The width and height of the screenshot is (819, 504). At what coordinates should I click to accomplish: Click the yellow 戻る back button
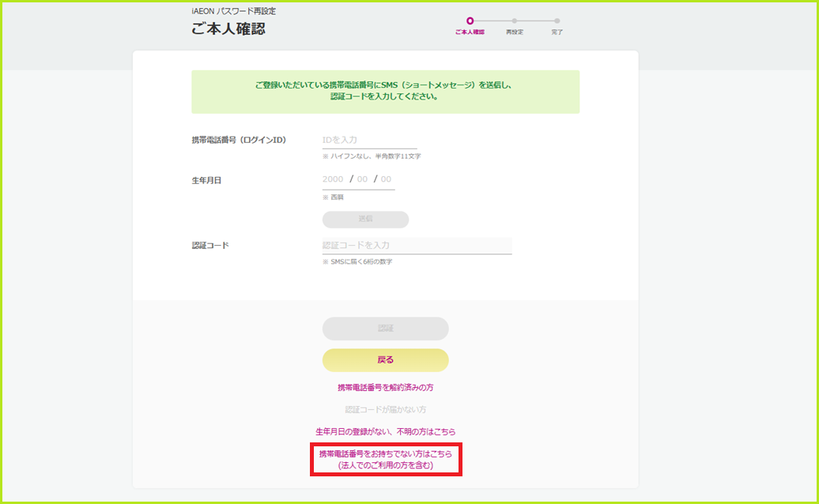pos(386,360)
